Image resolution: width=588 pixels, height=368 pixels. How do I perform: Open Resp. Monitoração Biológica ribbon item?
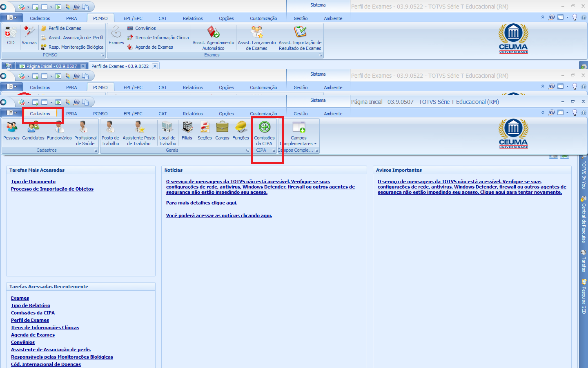tap(72, 47)
